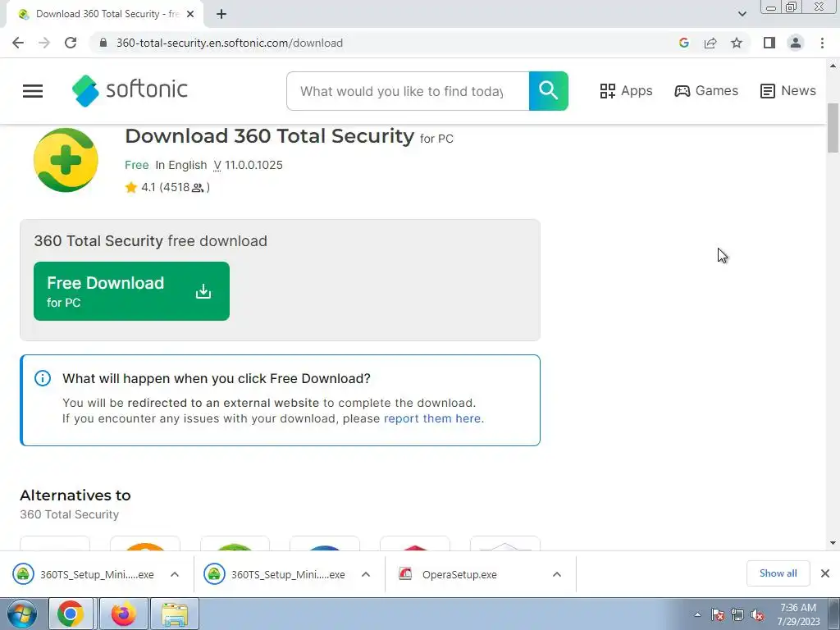This screenshot has height=630, width=840.
Task: Open the Chrome side panel
Action: [769, 43]
